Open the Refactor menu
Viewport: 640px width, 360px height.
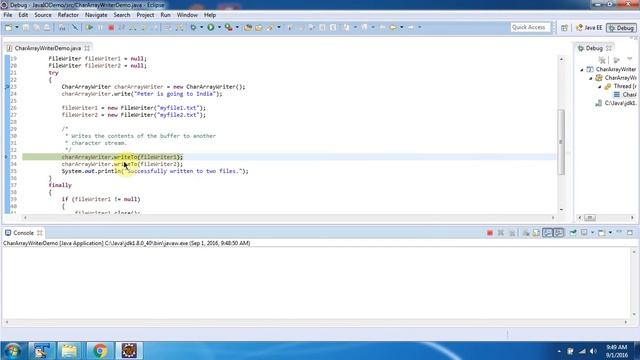(68, 15)
